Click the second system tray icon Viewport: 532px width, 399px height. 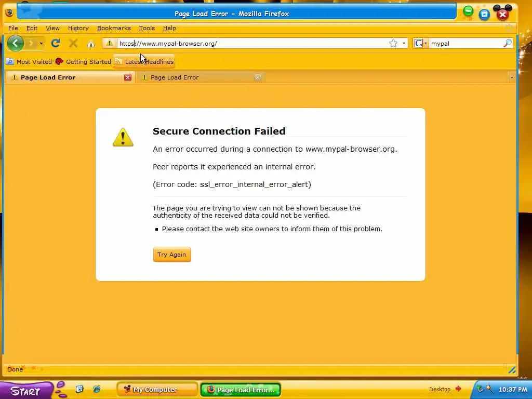point(489,389)
